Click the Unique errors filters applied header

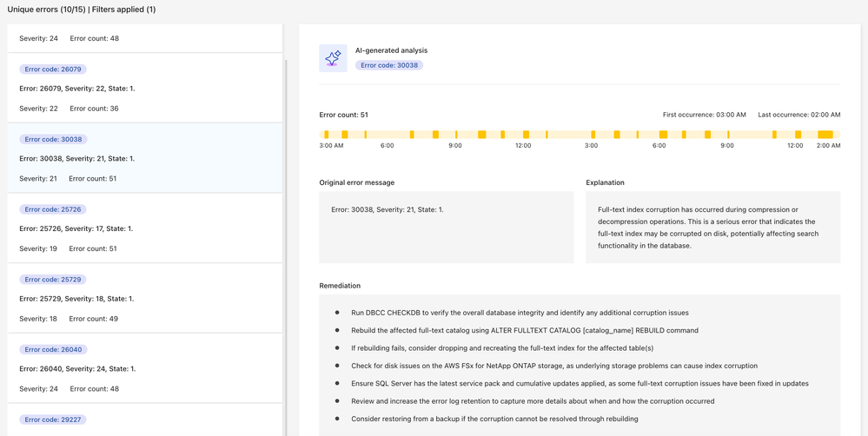[x=82, y=10]
